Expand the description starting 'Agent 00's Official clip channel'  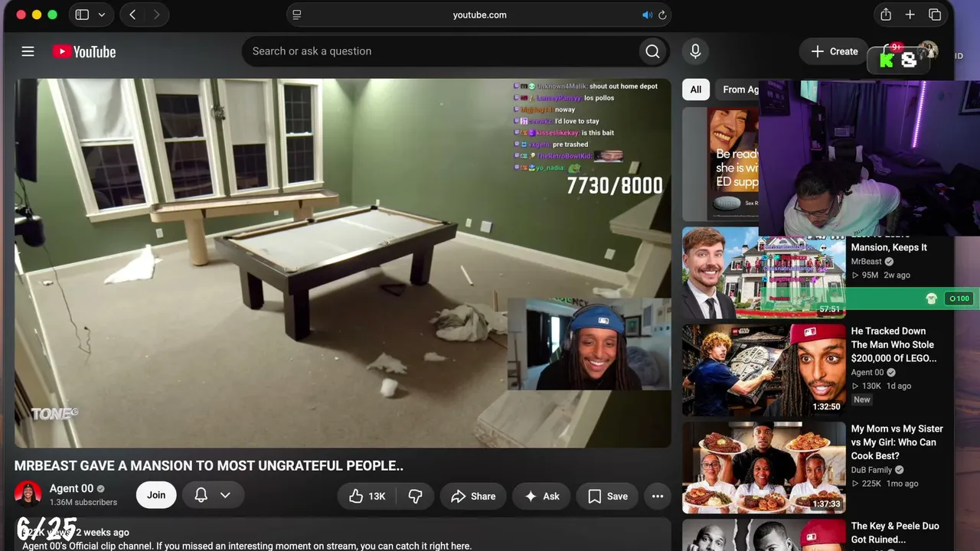(x=247, y=546)
